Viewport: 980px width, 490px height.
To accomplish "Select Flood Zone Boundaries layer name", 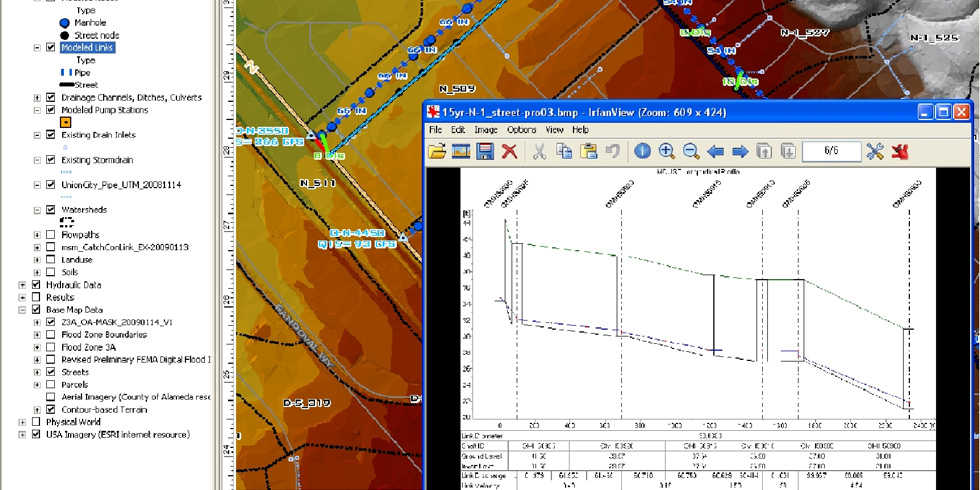I will pyautogui.click(x=104, y=334).
